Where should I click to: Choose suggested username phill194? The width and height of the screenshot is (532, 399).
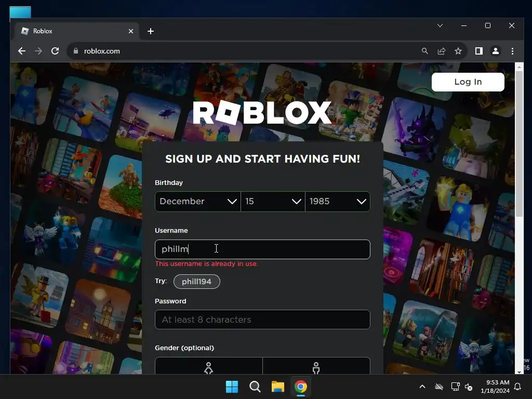pyautogui.click(x=197, y=282)
